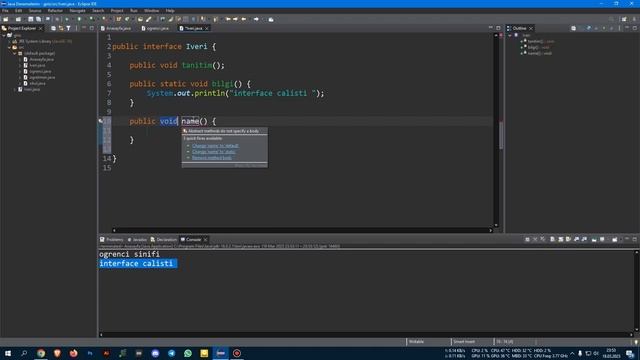Collapse all in Project Explorer
This screenshot has width=640, height=360.
(53, 28)
